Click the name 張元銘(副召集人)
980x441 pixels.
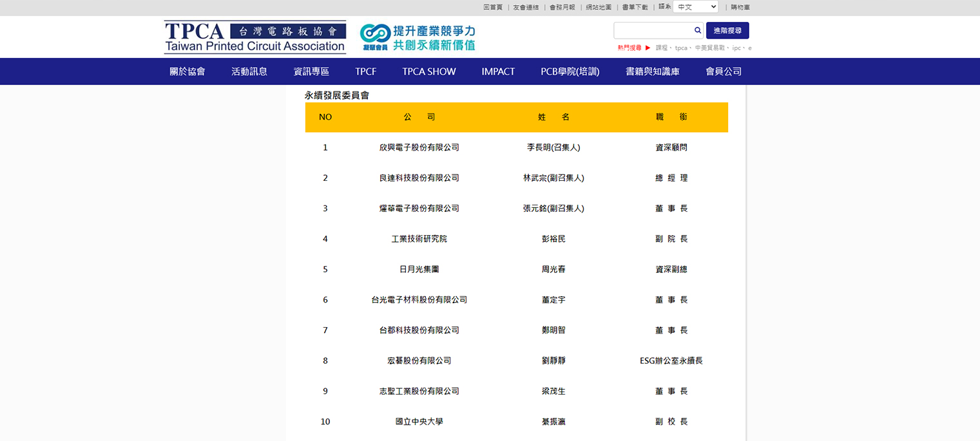point(554,209)
